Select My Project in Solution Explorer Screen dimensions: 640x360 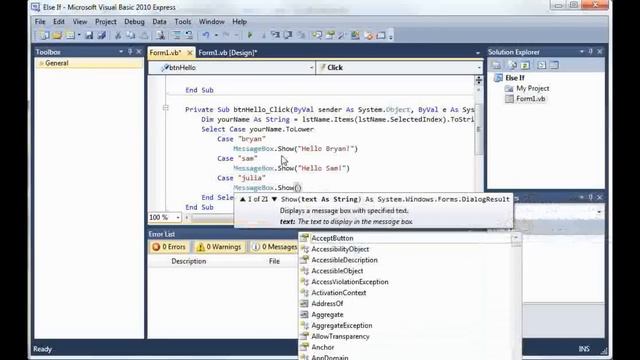point(532,88)
